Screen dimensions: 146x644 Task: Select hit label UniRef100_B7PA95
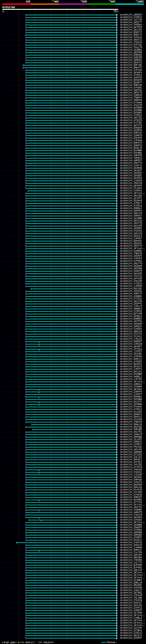tap(131, 565)
